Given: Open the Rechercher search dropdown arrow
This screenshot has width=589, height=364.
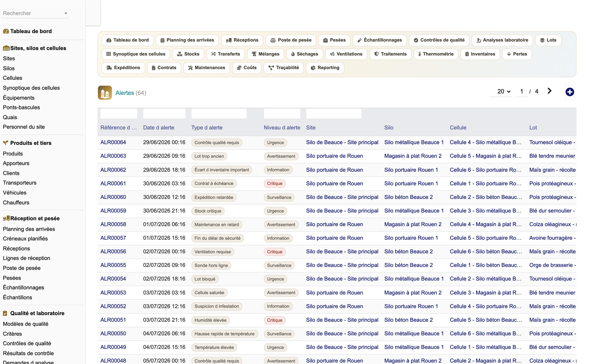Looking at the screenshot, I should point(66,13).
